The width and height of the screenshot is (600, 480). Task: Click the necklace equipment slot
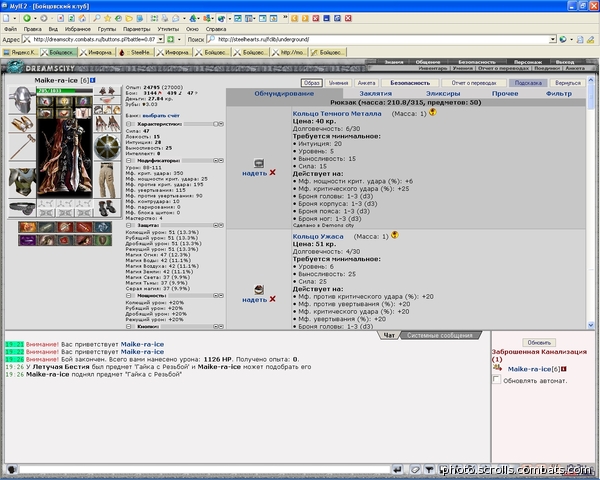107,100
